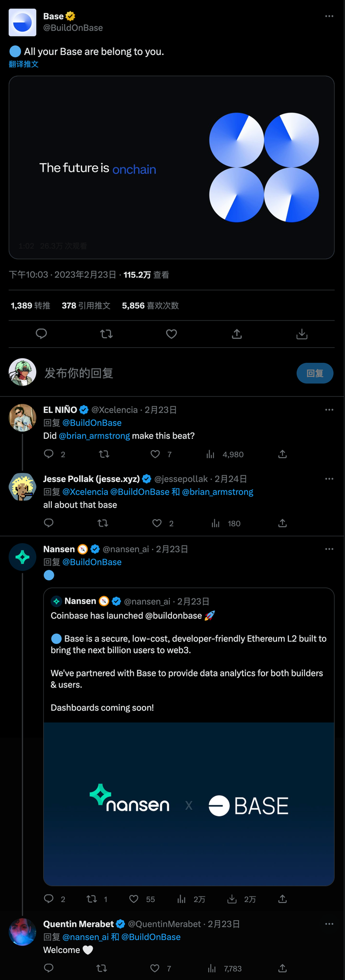The width and height of the screenshot is (345, 980).
Task: Like the main Base tweet
Action: [171, 334]
